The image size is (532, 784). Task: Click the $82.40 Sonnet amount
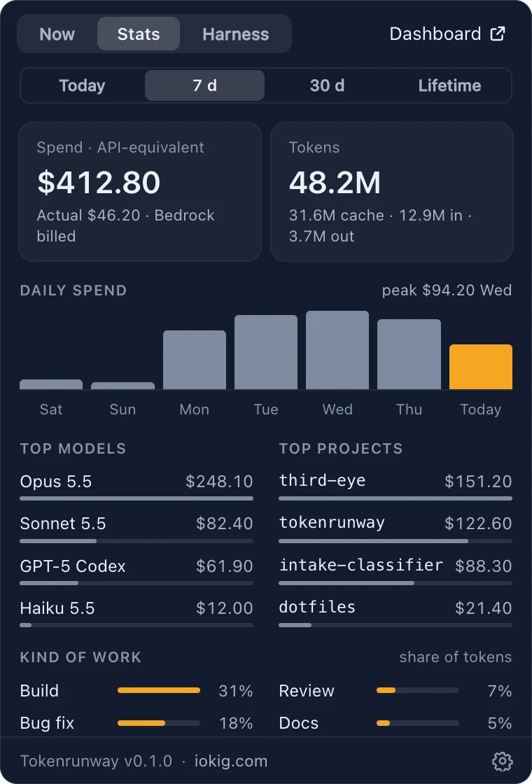pos(225,524)
